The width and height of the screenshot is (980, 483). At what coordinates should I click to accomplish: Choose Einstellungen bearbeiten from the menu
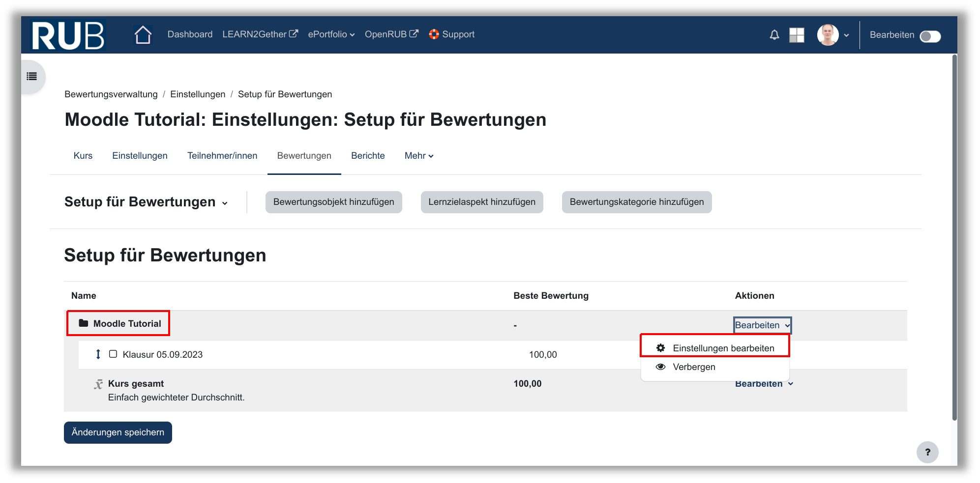coord(723,348)
